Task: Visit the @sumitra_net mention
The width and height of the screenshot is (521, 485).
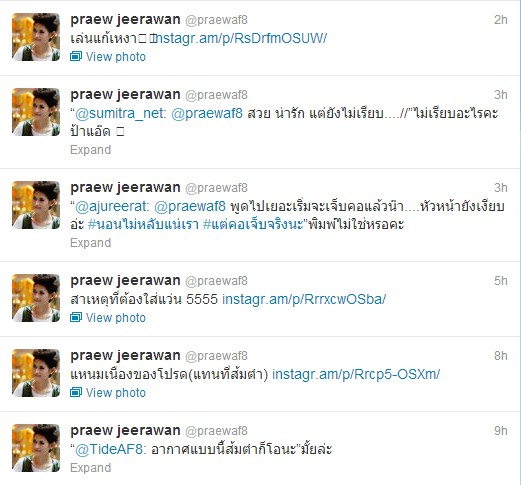Action: tap(121, 114)
